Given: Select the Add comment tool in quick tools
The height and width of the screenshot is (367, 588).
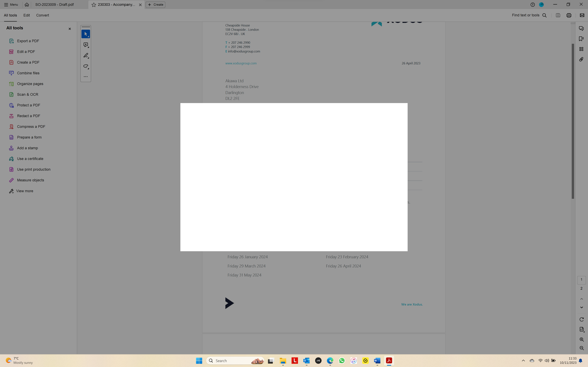Looking at the screenshot, I should tap(86, 45).
